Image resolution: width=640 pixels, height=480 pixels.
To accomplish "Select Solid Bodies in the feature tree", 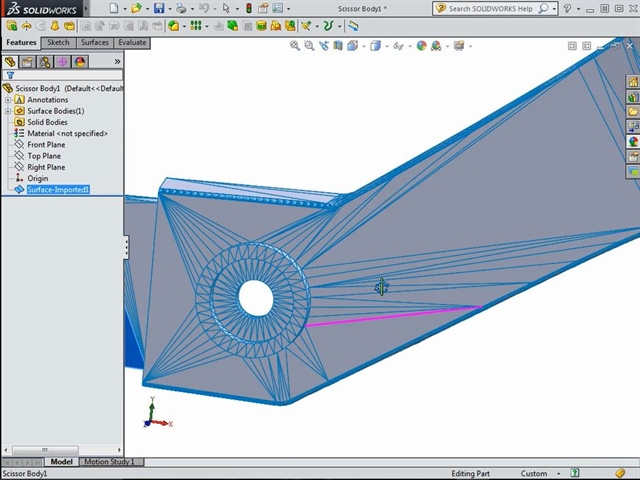I will coord(47,122).
